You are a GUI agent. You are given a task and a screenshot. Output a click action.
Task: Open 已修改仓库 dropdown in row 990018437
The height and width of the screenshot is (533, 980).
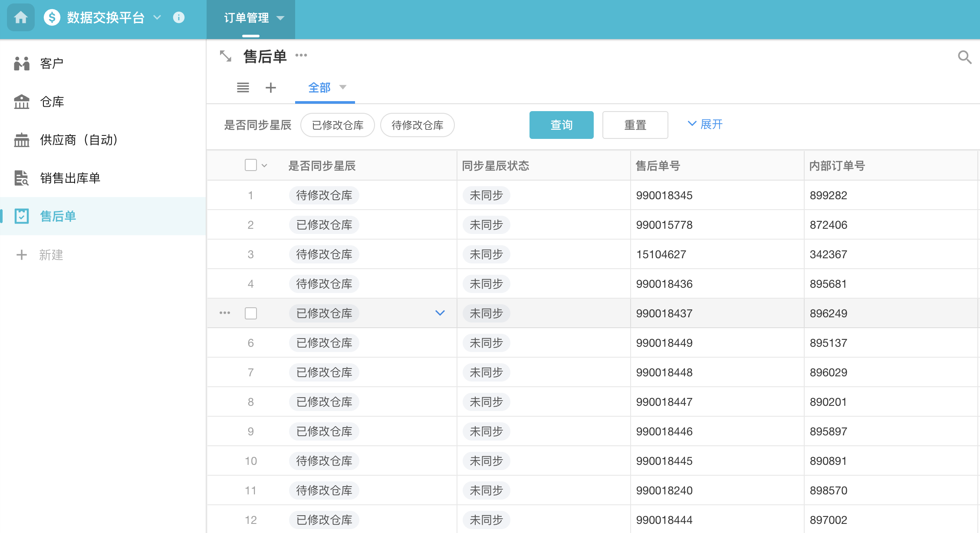point(440,313)
